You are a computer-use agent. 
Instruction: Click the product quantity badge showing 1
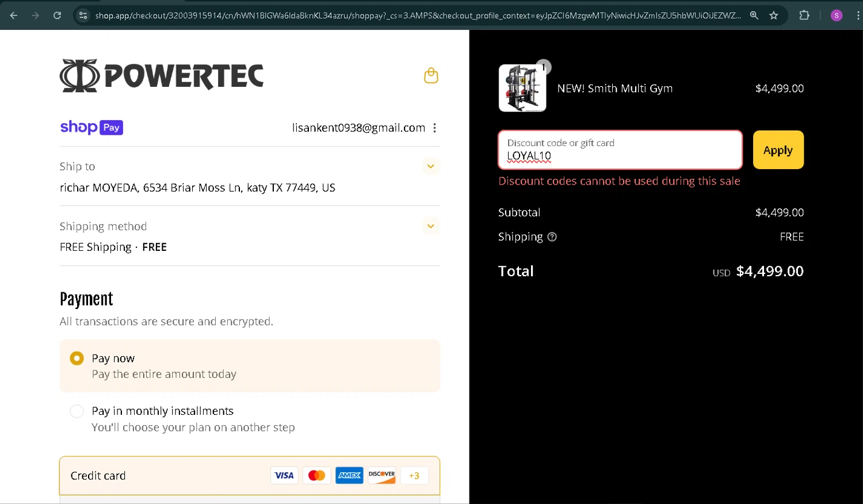click(x=543, y=67)
